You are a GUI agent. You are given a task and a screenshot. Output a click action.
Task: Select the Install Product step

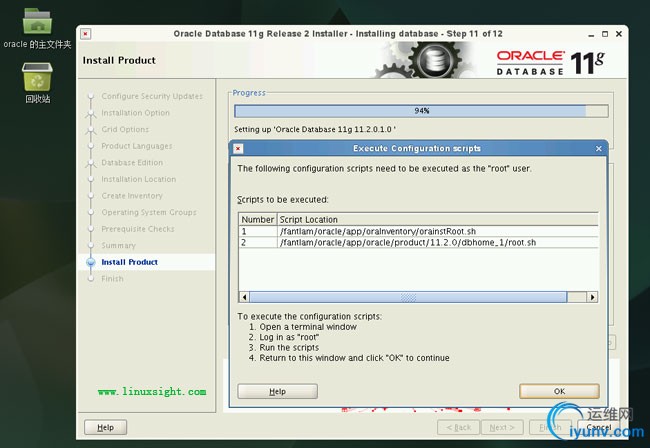(129, 262)
